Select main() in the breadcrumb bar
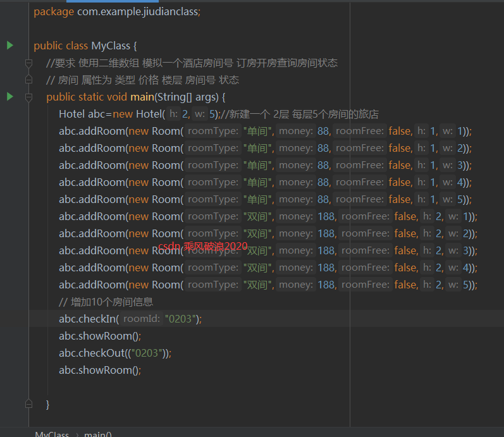The image size is (504, 437). click(x=98, y=434)
